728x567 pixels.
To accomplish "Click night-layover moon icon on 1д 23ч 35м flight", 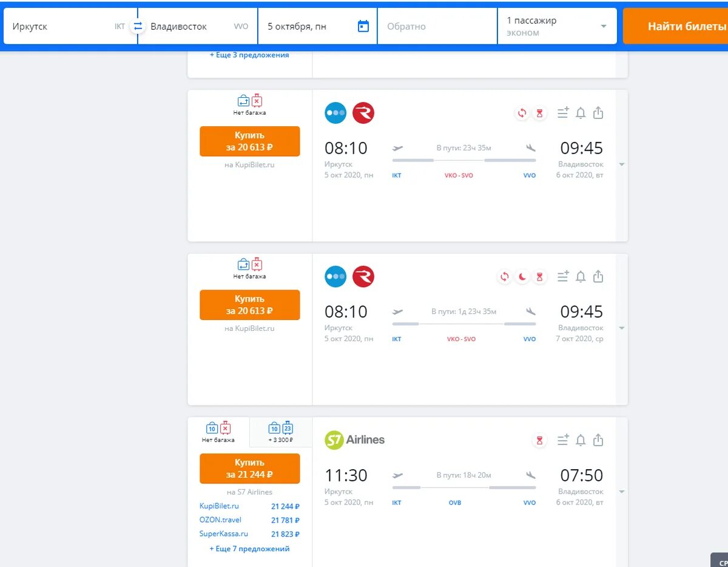I will (522, 277).
